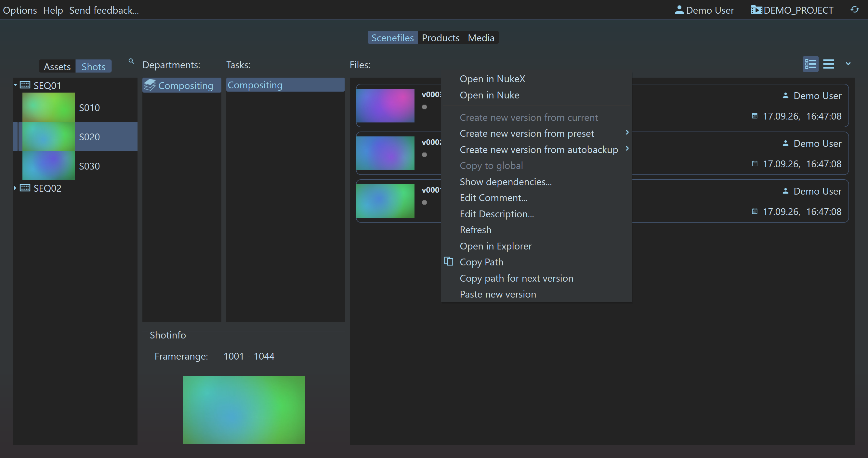Open the Help menu

pos(53,10)
